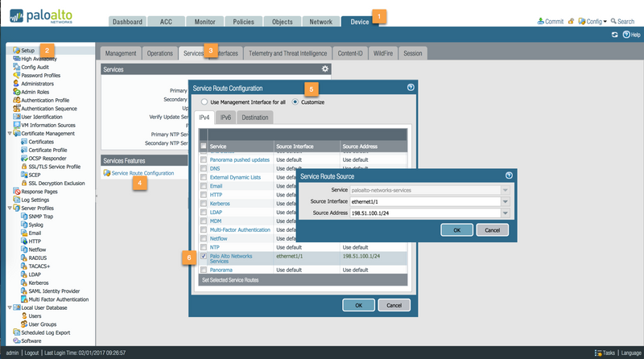644x359 pixels.
Task: Check the Kerberos service checkbox
Action: click(204, 204)
